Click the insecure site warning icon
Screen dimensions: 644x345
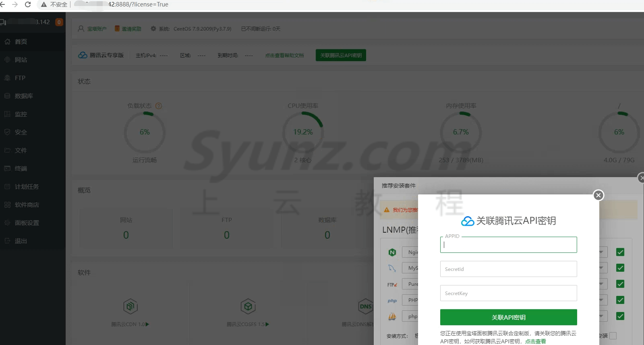(x=44, y=4)
